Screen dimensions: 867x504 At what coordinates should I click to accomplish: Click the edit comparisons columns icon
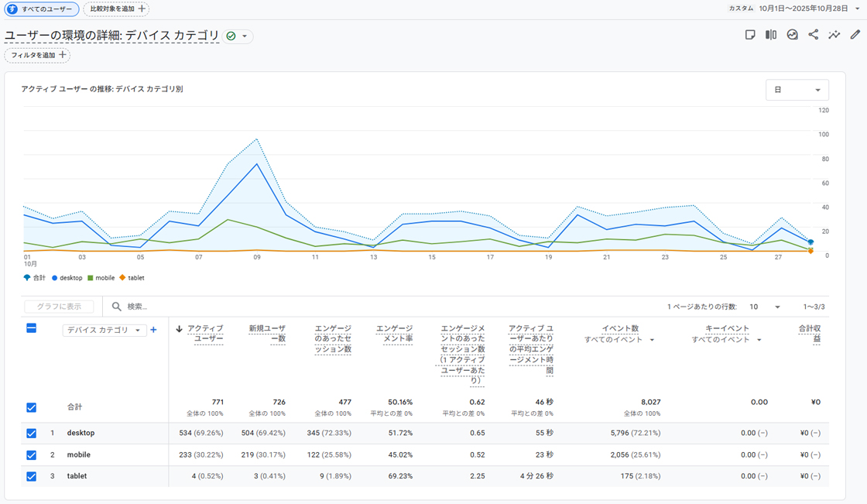pos(771,35)
